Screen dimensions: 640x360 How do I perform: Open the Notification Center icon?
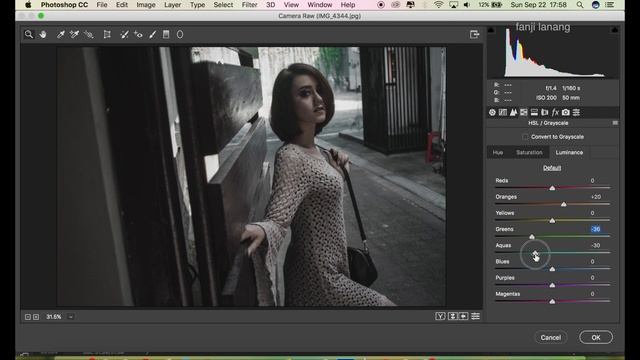(610, 5)
